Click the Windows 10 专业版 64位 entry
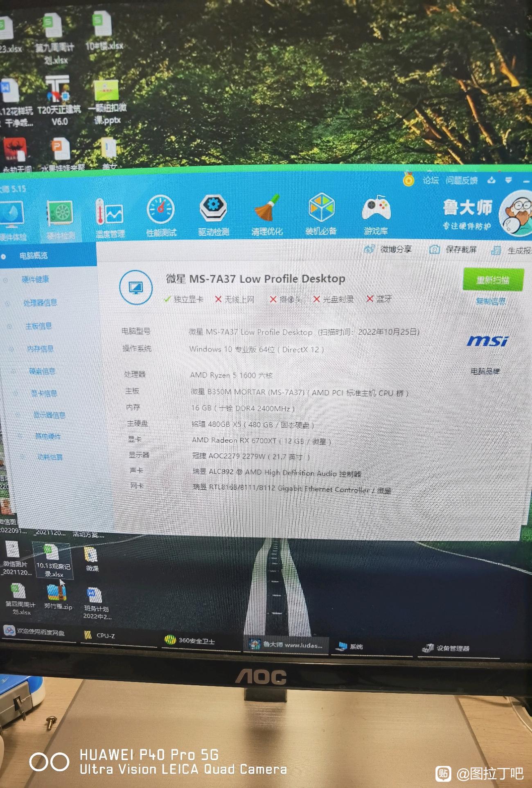 click(x=257, y=349)
